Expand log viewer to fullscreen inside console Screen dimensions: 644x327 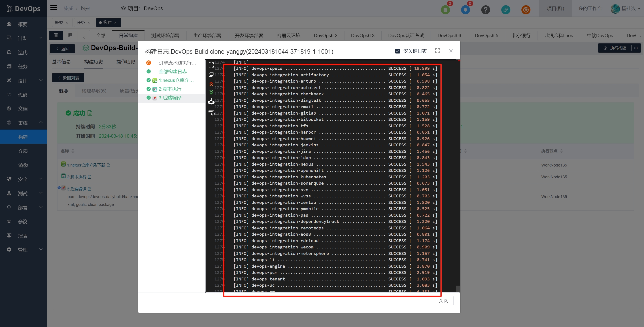coord(211,65)
